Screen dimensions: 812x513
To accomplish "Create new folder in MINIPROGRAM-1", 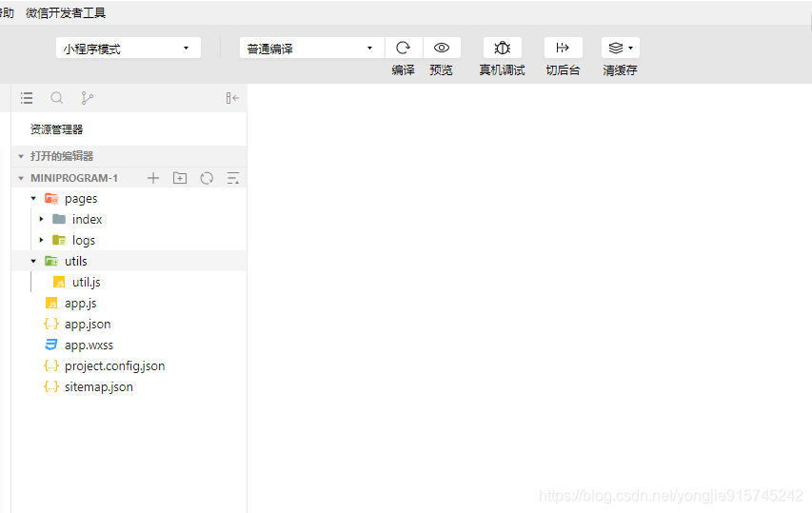I will pyautogui.click(x=180, y=178).
